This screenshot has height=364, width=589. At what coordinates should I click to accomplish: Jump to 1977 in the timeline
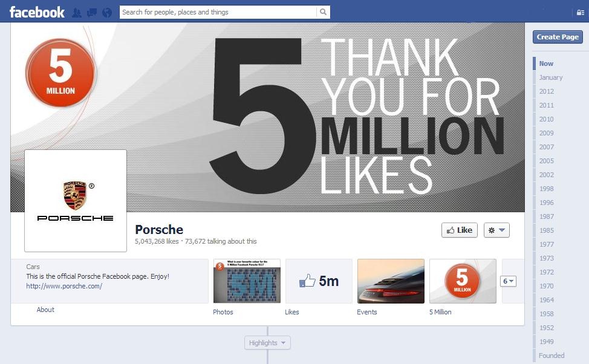coord(547,244)
